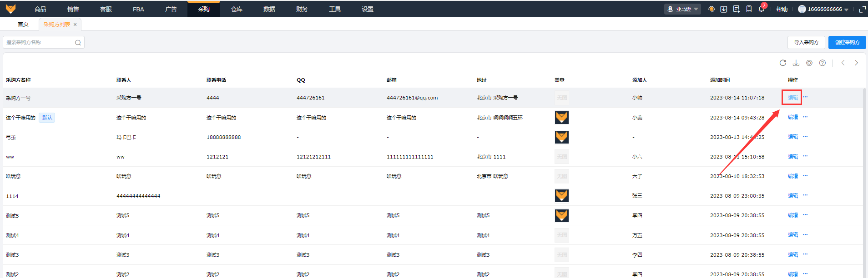Click 编辑 for row 测试3

(x=793, y=254)
